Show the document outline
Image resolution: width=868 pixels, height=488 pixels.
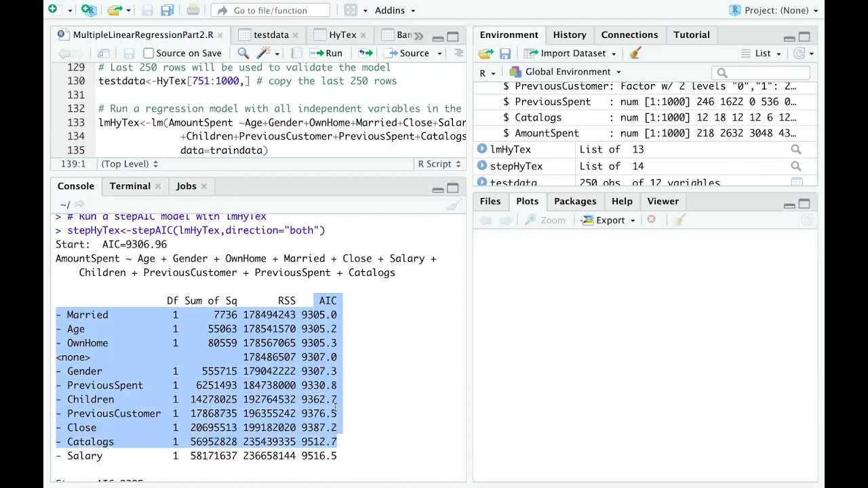coord(458,53)
